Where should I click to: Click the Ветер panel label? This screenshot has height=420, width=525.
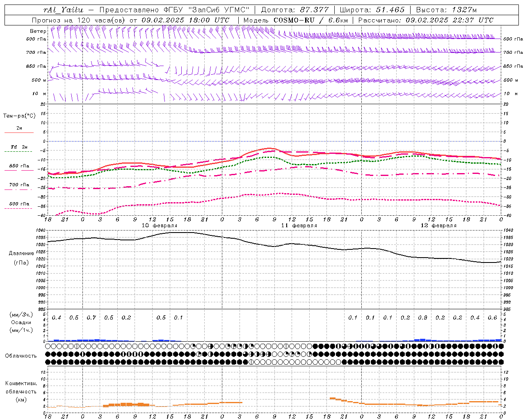[x=38, y=31]
